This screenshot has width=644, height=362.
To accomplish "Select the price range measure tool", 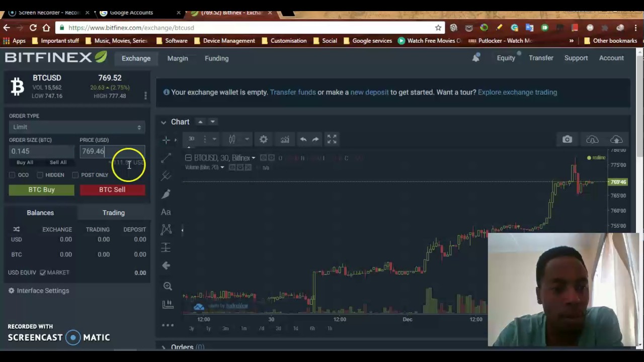I will point(166,247).
